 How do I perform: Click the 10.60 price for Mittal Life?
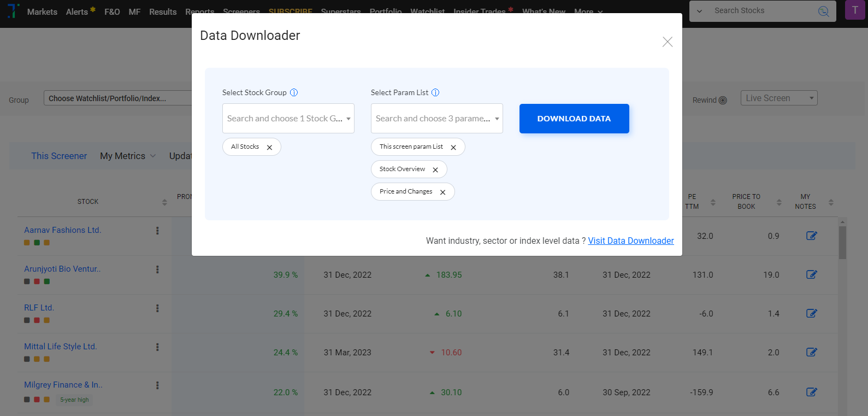pyautogui.click(x=451, y=353)
